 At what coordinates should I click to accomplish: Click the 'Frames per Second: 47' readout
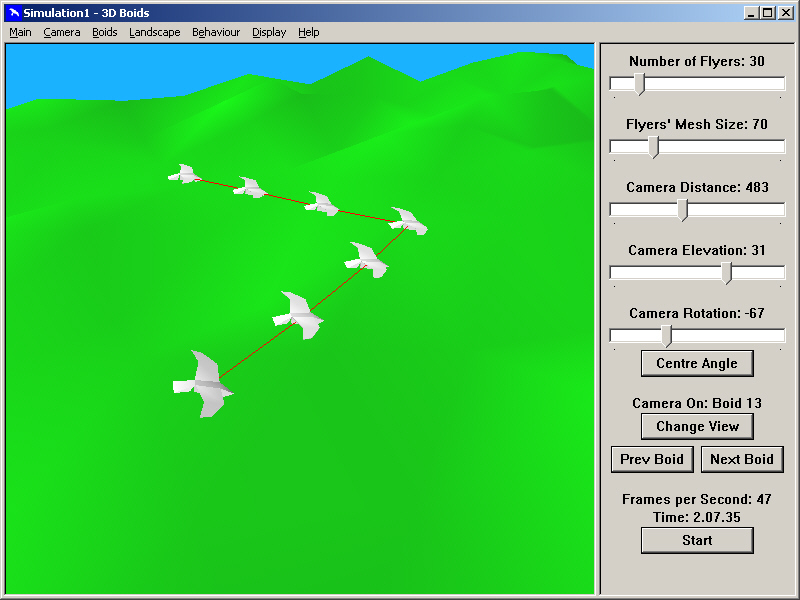(697, 499)
